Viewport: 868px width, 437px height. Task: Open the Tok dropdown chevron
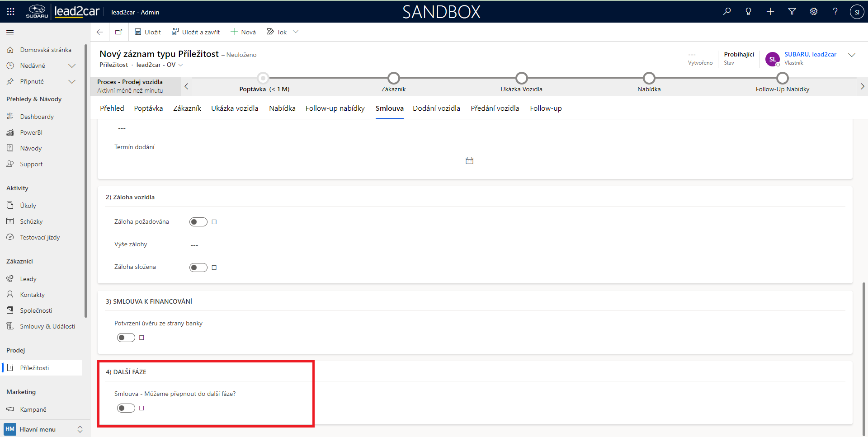296,32
